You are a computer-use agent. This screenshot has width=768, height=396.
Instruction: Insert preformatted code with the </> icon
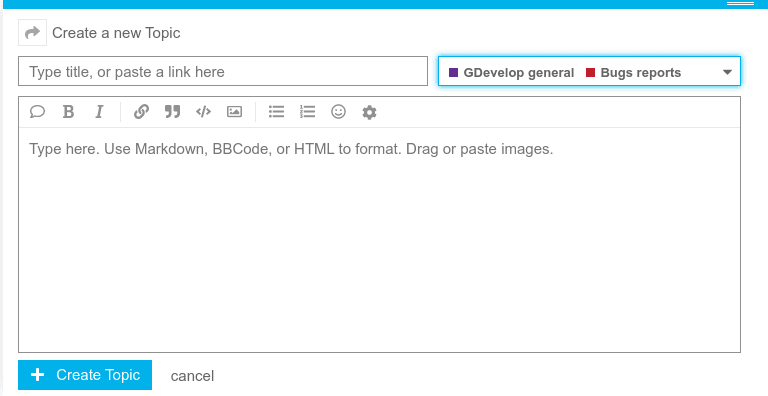tap(203, 112)
